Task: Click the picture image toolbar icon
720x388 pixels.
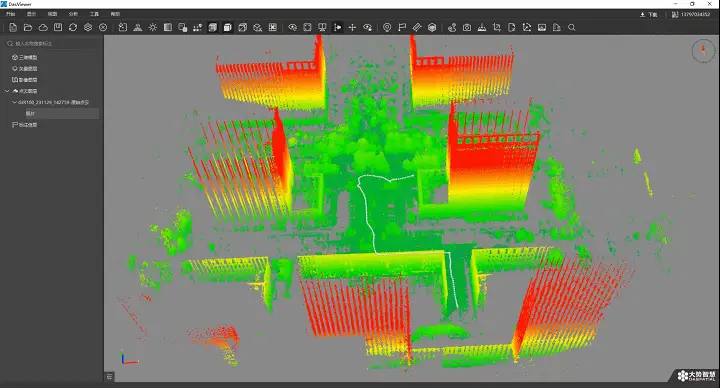Action: [542, 28]
